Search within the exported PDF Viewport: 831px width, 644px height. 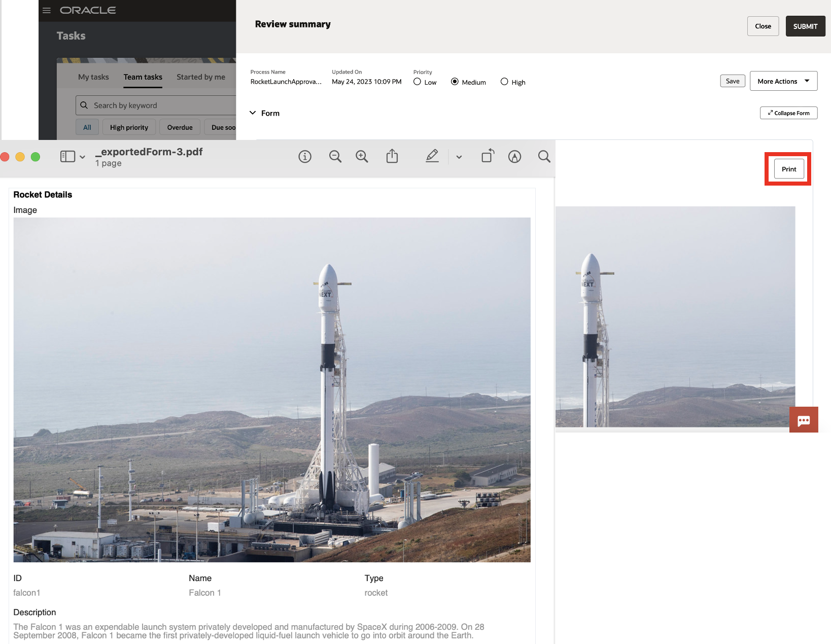click(544, 157)
